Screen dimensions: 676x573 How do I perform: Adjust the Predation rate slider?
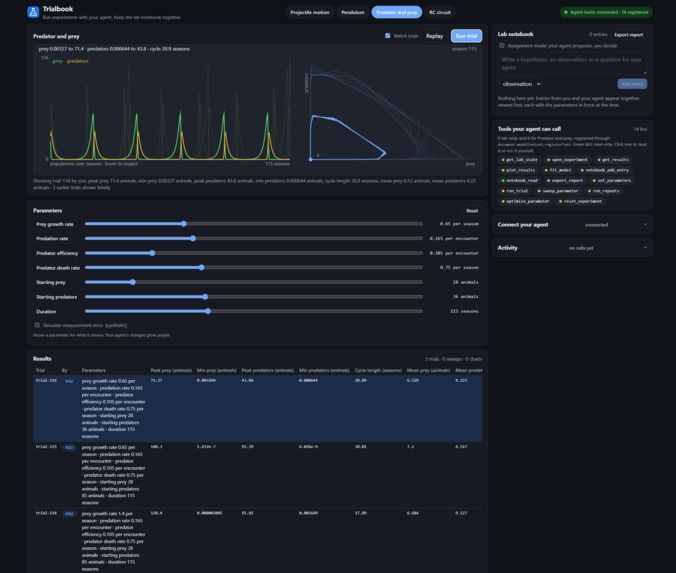254,238
